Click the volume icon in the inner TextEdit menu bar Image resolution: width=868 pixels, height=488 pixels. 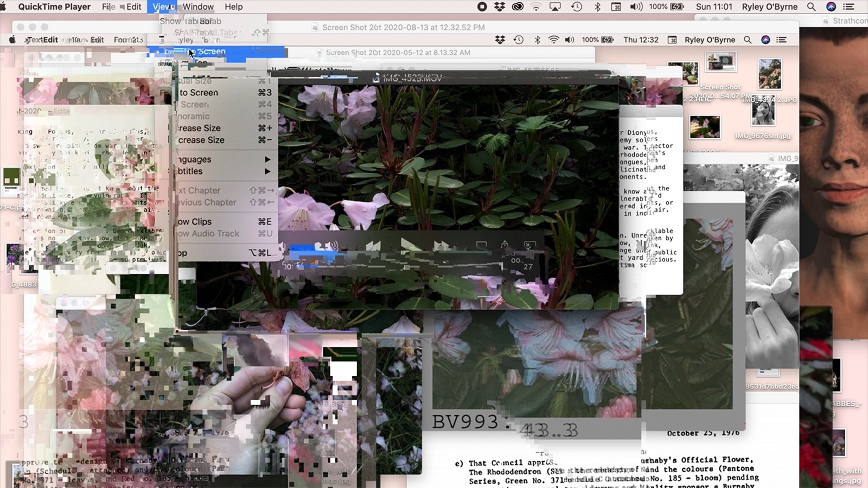tap(569, 40)
